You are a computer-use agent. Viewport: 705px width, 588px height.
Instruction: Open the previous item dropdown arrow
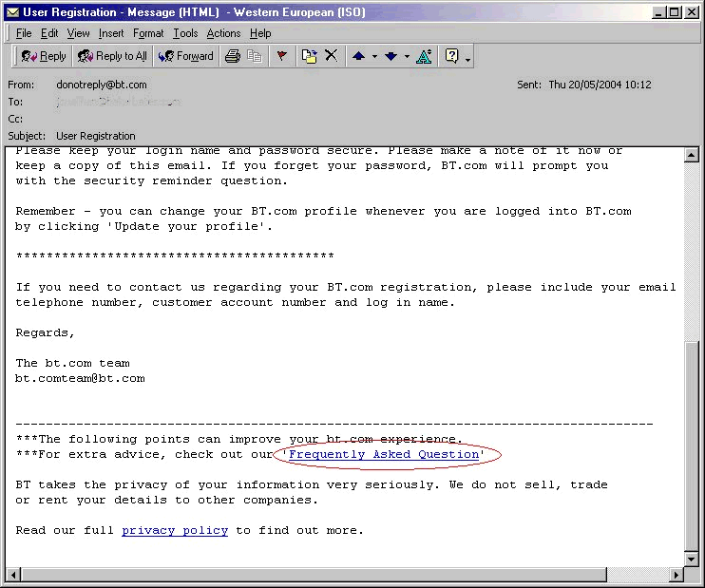(374, 57)
